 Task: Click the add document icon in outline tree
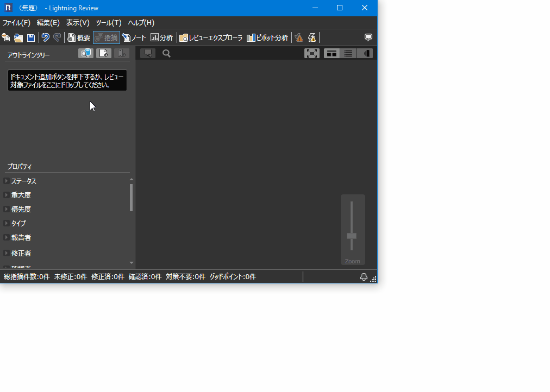[103, 53]
